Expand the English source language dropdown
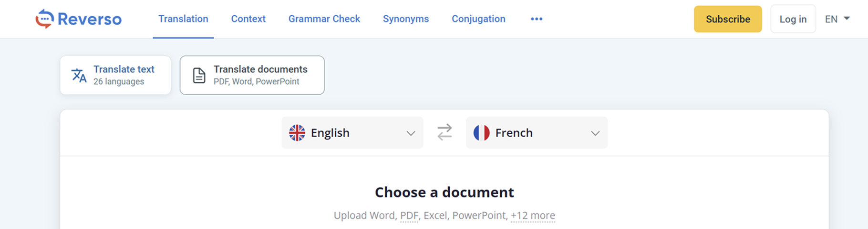 click(x=411, y=133)
